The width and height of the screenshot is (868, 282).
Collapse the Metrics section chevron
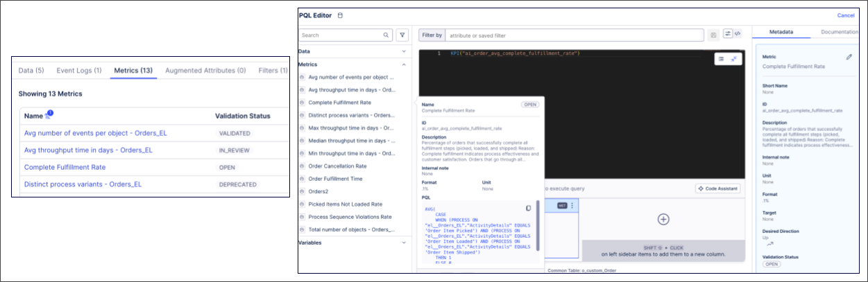404,64
